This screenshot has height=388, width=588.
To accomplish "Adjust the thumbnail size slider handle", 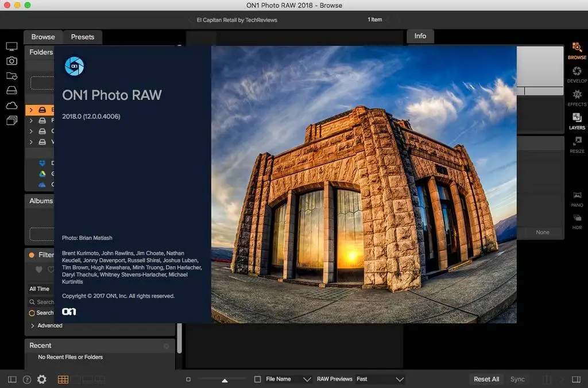I will (225, 380).
